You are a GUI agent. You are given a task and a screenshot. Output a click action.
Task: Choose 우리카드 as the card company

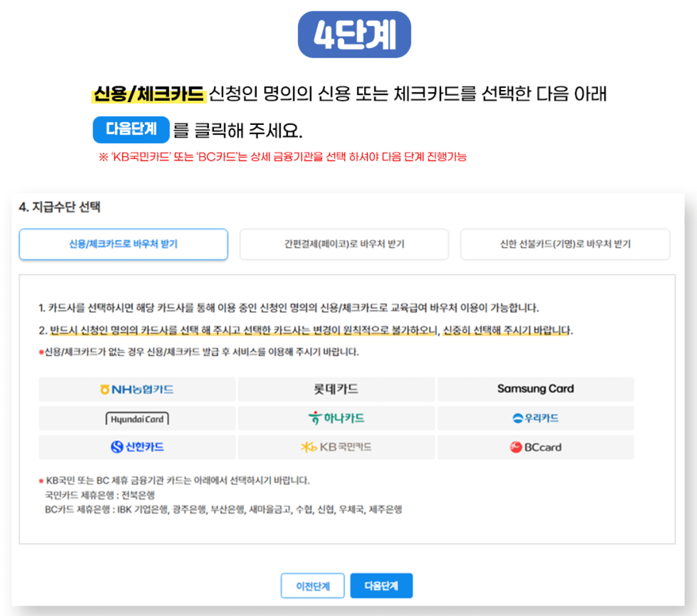click(x=535, y=418)
